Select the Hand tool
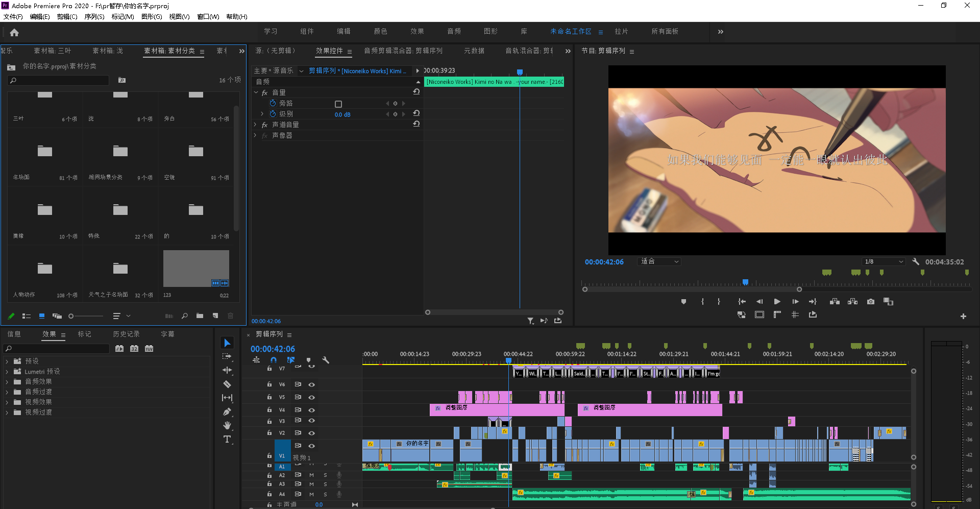 click(x=227, y=425)
